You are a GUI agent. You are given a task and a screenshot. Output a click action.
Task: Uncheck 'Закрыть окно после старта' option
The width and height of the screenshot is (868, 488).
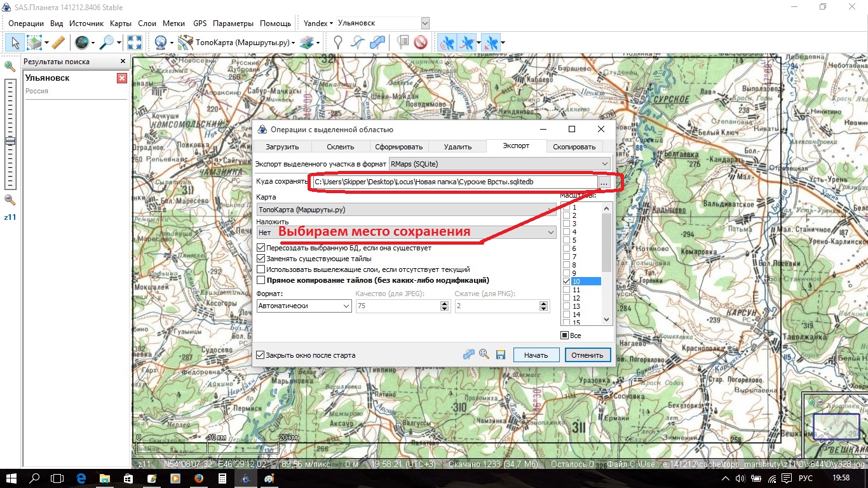pyautogui.click(x=260, y=355)
